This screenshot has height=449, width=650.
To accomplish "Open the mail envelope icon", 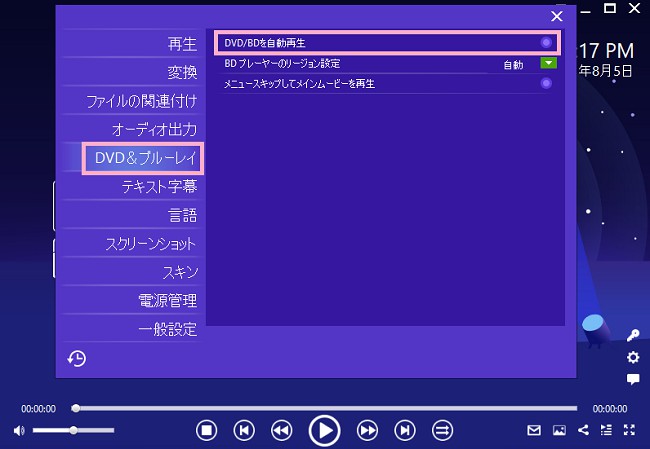I will pos(534,430).
